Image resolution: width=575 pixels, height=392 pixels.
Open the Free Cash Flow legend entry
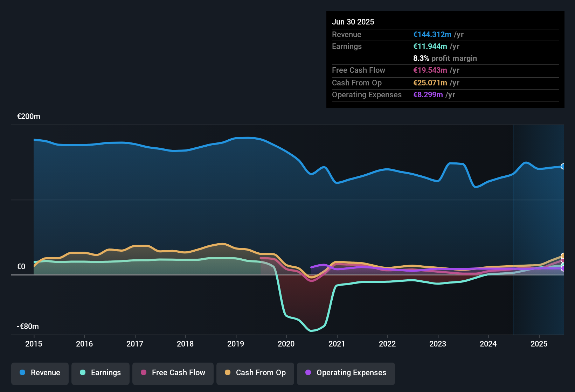(173, 373)
